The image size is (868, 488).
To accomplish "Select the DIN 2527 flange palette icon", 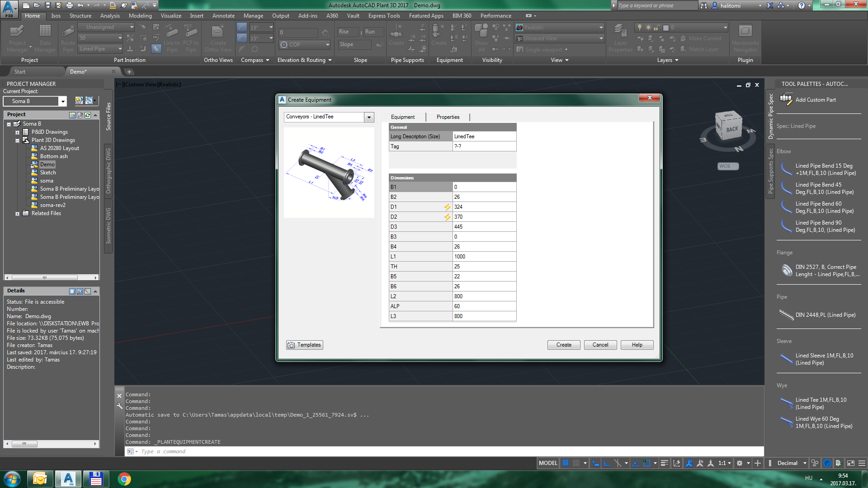I will [786, 270].
